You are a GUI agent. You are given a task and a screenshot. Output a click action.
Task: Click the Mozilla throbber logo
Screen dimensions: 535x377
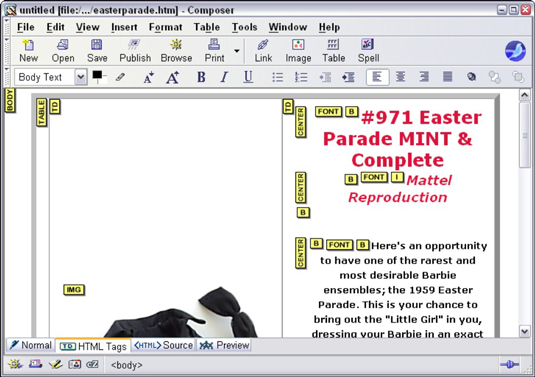[515, 51]
